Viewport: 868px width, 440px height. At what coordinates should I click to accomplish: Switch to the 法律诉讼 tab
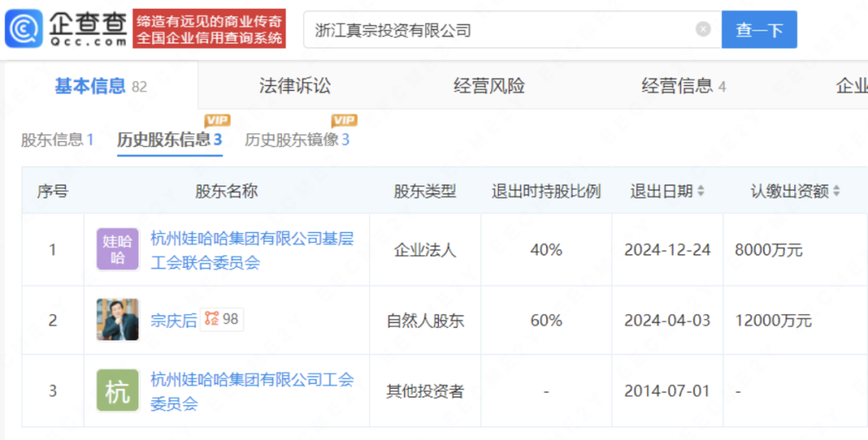tap(295, 86)
